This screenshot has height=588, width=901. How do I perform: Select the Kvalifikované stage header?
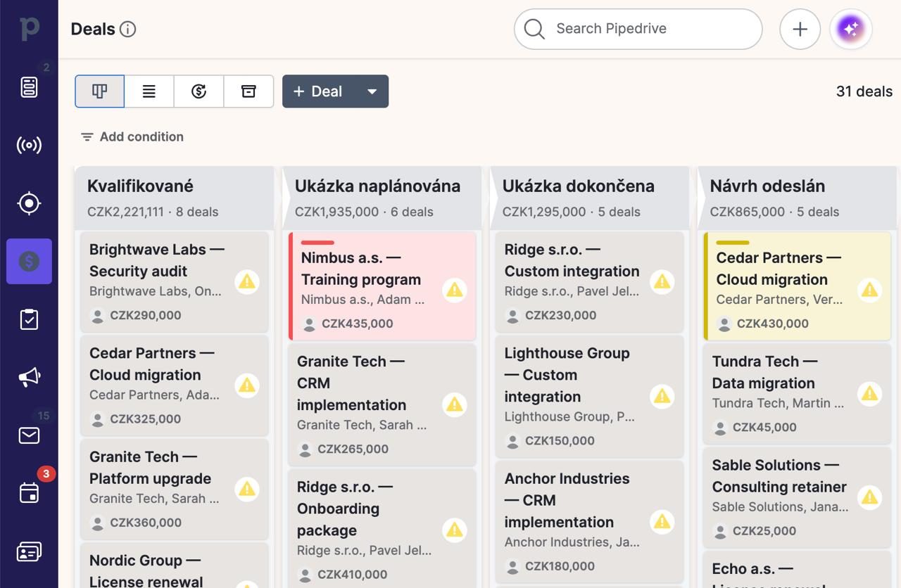[x=175, y=198]
